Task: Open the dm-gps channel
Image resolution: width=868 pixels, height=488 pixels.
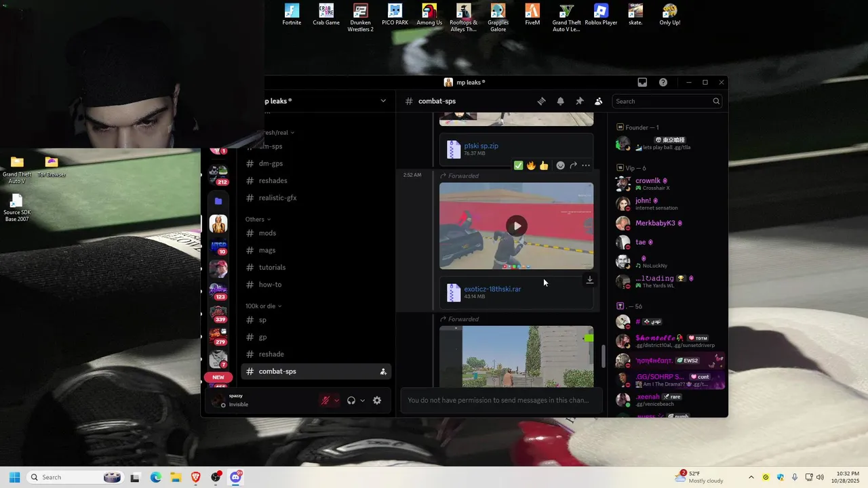Action: (271, 163)
